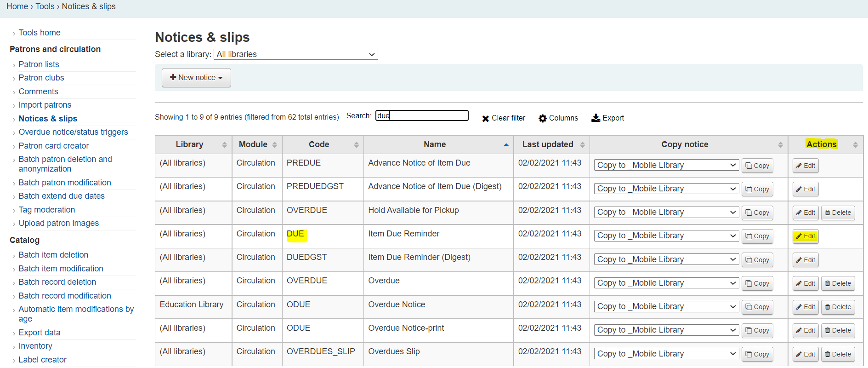Image resolution: width=868 pixels, height=368 pixels.
Task: Copy the DUEDGST notice
Action: (x=757, y=260)
